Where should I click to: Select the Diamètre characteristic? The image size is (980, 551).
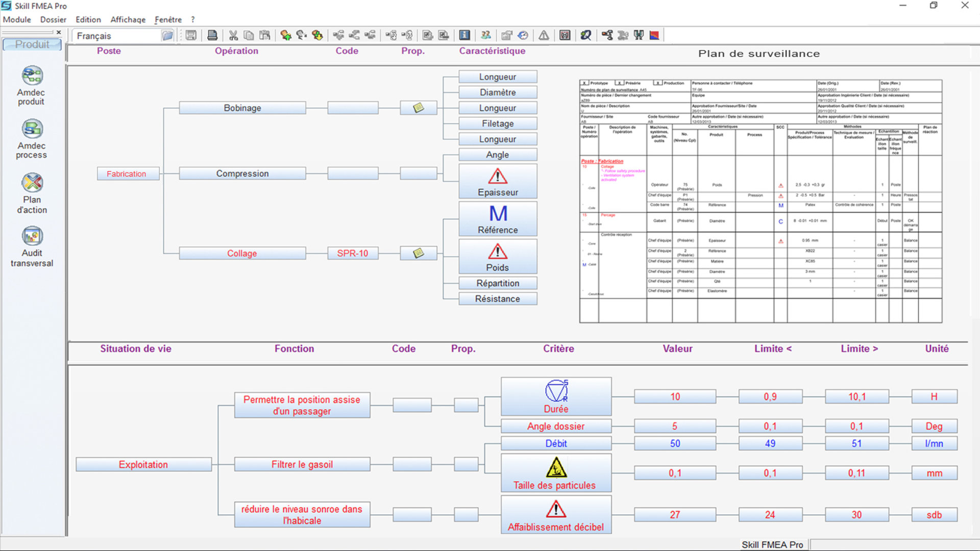point(498,92)
